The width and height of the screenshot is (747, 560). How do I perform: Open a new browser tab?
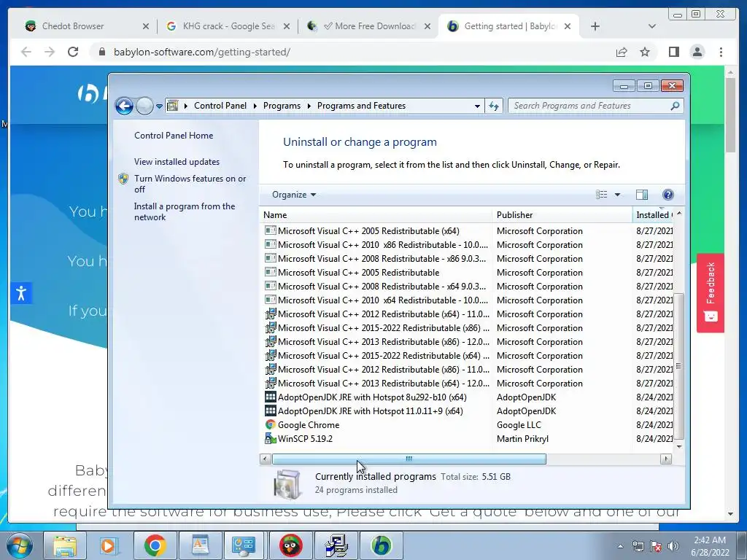[595, 26]
